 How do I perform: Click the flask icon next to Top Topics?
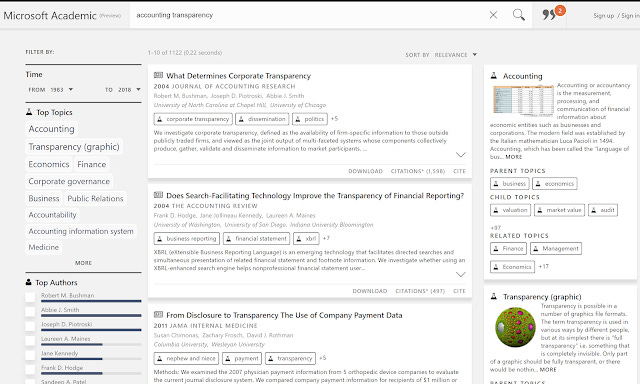(x=29, y=112)
